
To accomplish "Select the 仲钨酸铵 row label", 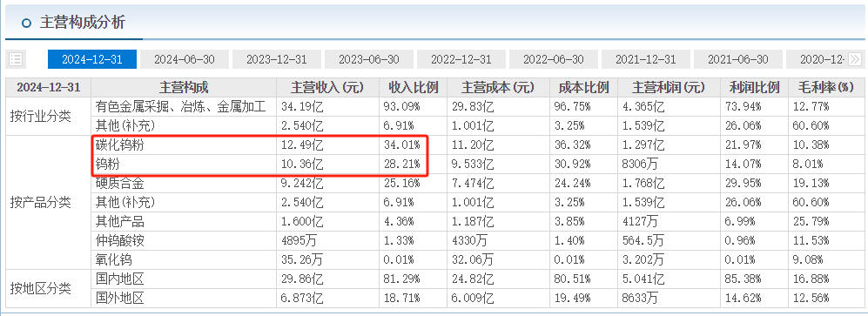I will 119,240.
